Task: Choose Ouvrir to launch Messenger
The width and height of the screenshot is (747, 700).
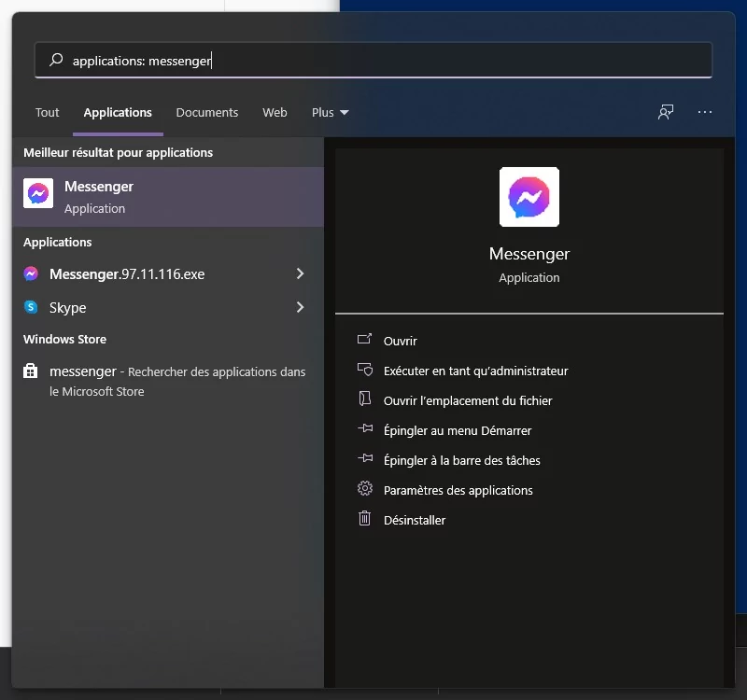Action: coord(401,341)
